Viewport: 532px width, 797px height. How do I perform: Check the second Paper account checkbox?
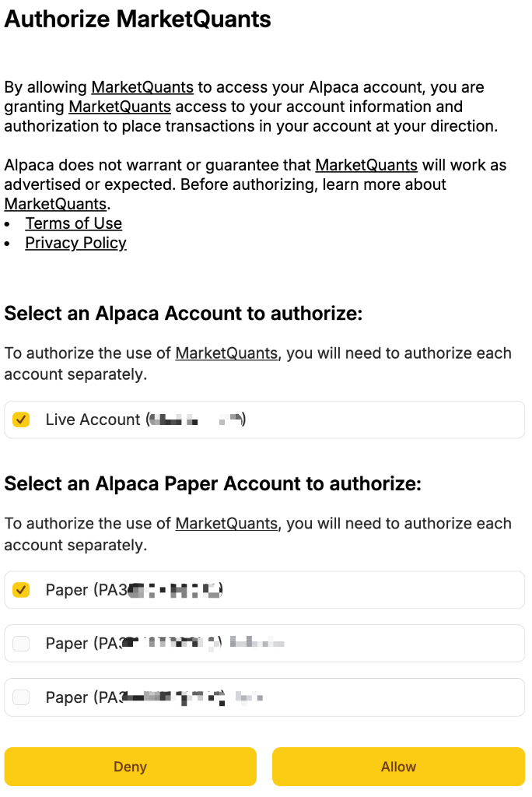point(21,643)
